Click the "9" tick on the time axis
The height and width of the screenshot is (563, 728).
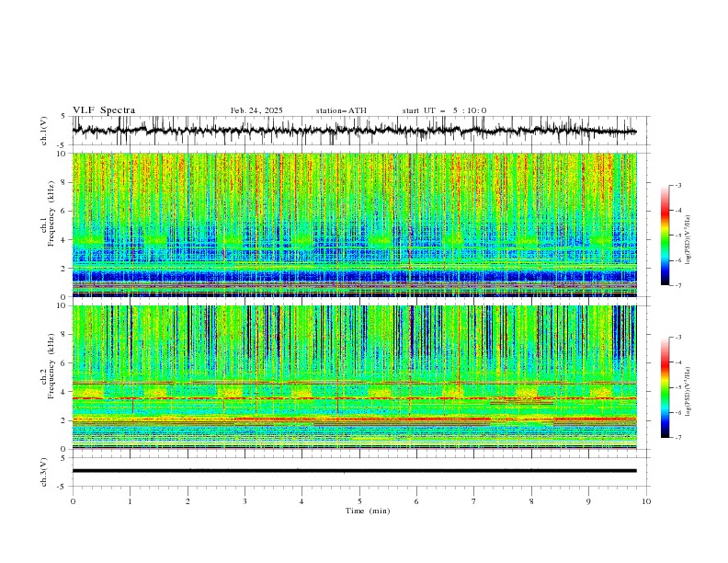(x=588, y=501)
